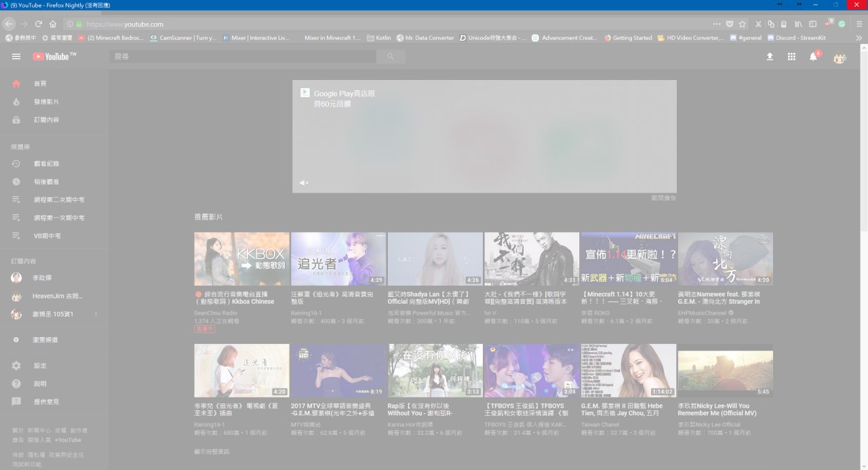Open 稍後觀看 playlist in the sidebar

tap(46, 182)
